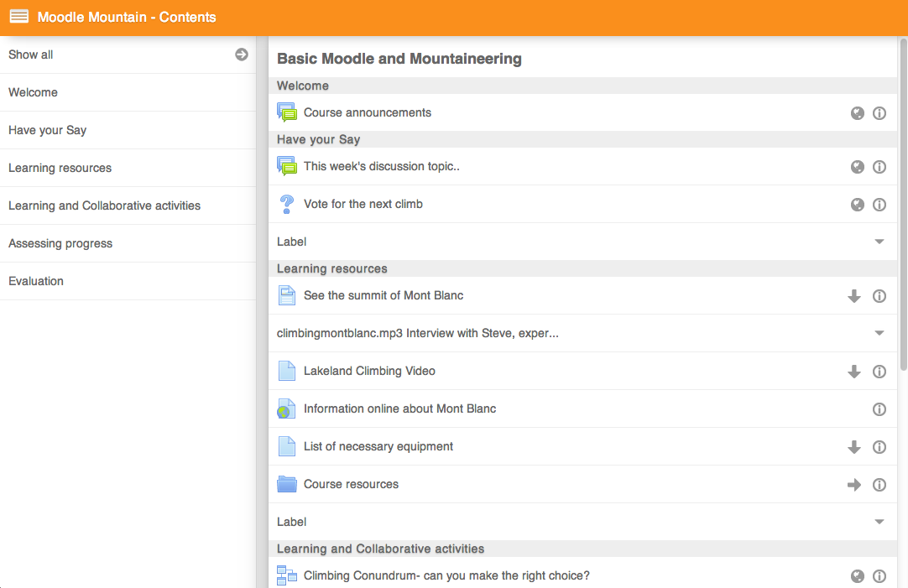The height and width of the screenshot is (588, 908).
Task: Open Information online about Mont Blanc
Action: pyautogui.click(x=399, y=408)
